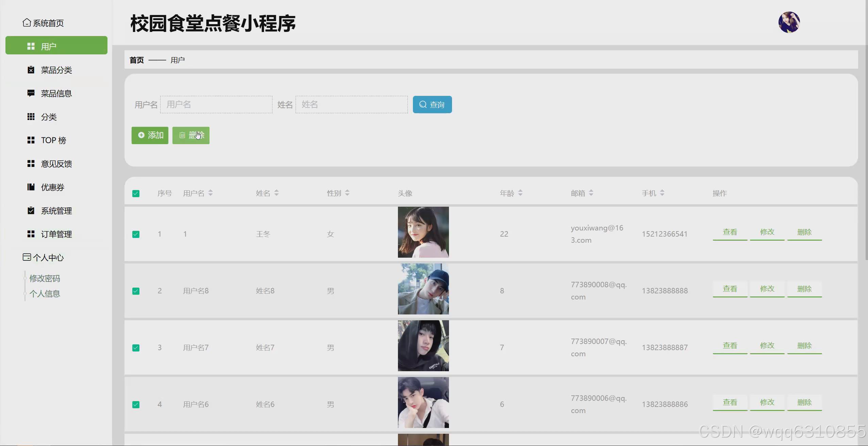Click the magnifier icon in 查询 button
Screen dimensions: 868x446
[423, 104]
